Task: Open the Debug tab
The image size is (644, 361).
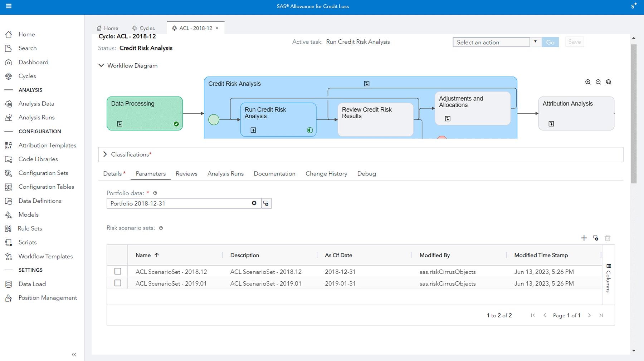Action: 366,174
